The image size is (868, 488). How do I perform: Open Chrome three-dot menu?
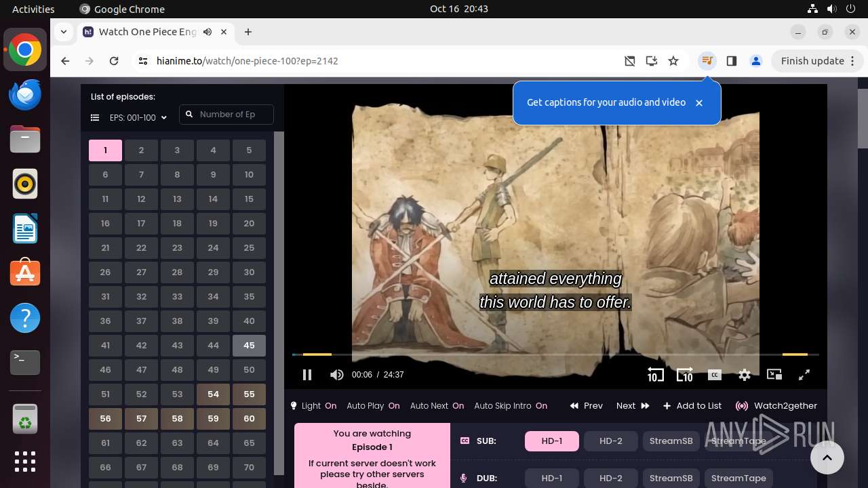pyautogui.click(x=853, y=61)
